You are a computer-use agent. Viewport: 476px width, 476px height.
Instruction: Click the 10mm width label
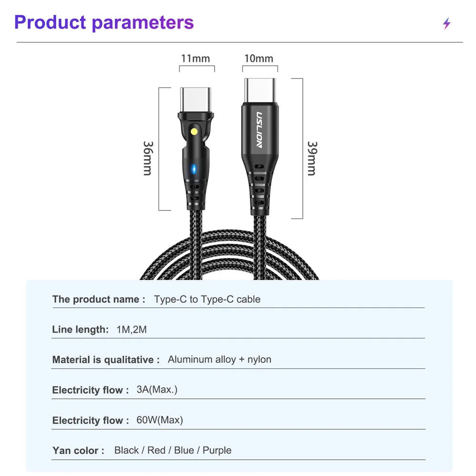point(259,58)
